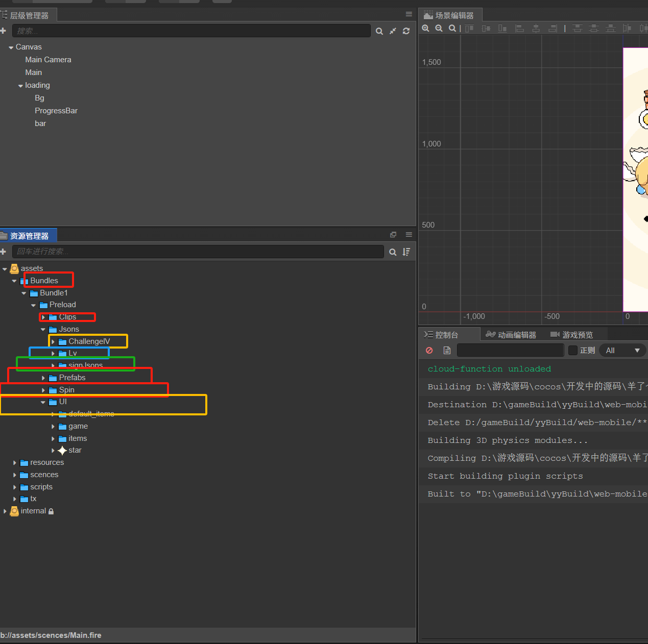Collapse the assets root folder
The image size is (648, 644).
pyautogui.click(x=5, y=269)
